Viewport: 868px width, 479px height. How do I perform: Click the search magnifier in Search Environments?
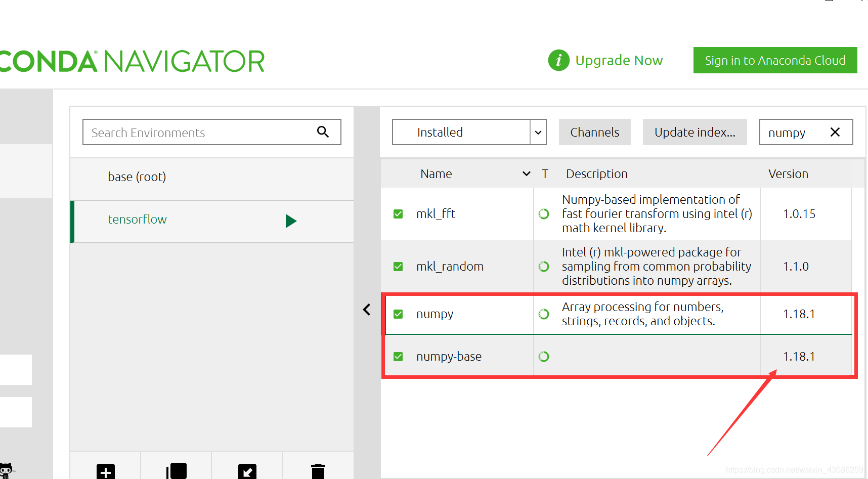pos(323,132)
